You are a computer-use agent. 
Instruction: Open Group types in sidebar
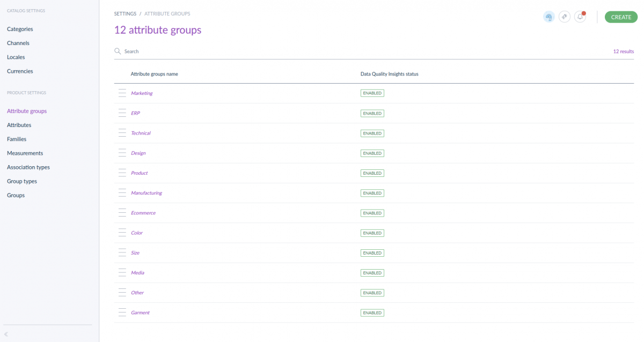click(x=22, y=181)
